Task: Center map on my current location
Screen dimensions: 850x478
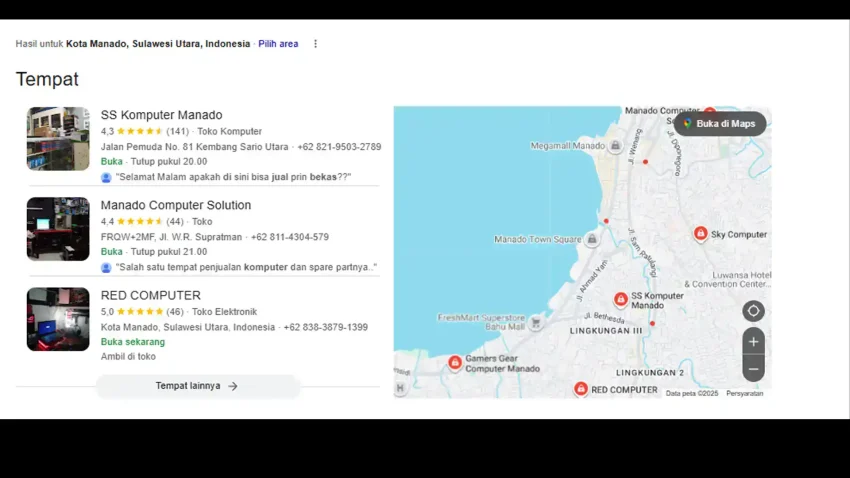Action: click(754, 311)
